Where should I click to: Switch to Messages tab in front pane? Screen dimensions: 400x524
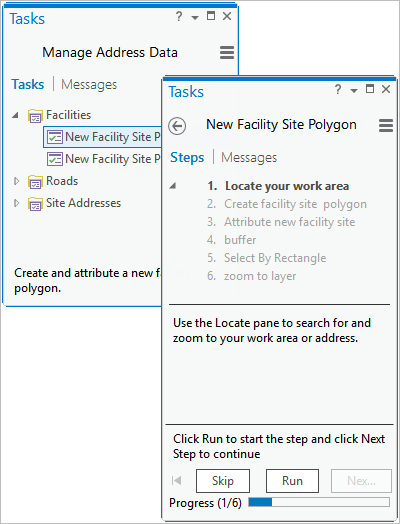(x=249, y=157)
